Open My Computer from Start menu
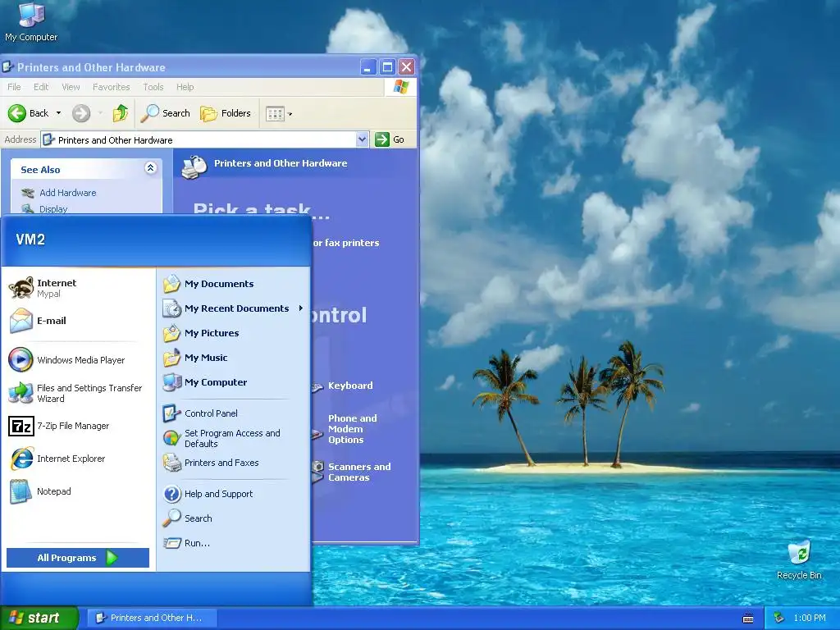This screenshot has height=630, width=840. click(234, 382)
